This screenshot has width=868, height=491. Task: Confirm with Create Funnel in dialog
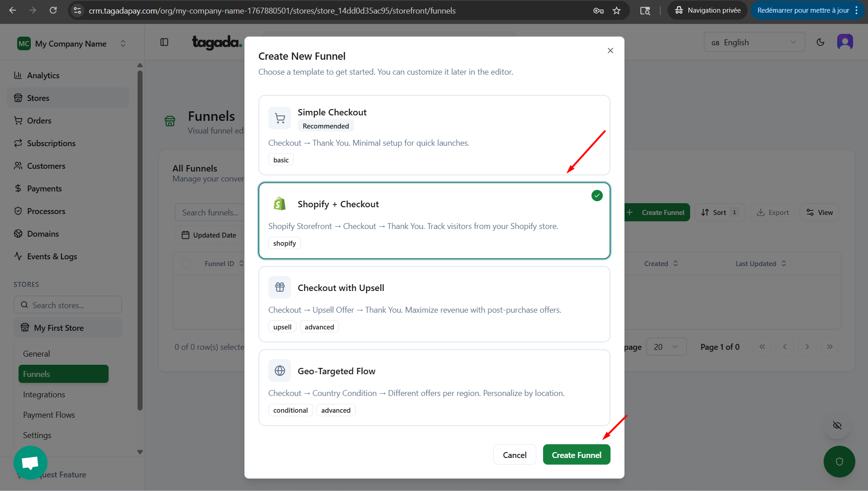[576, 455]
